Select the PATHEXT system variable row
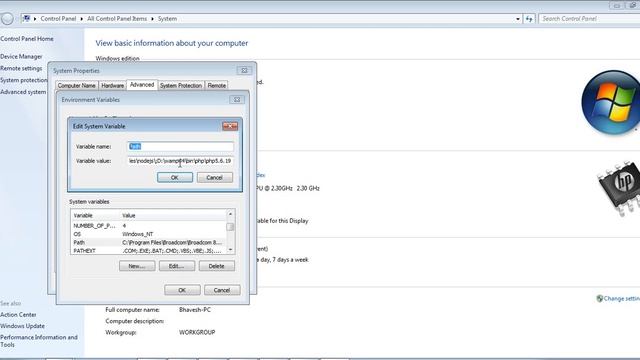Image resolution: width=640 pixels, height=360 pixels. [149, 251]
